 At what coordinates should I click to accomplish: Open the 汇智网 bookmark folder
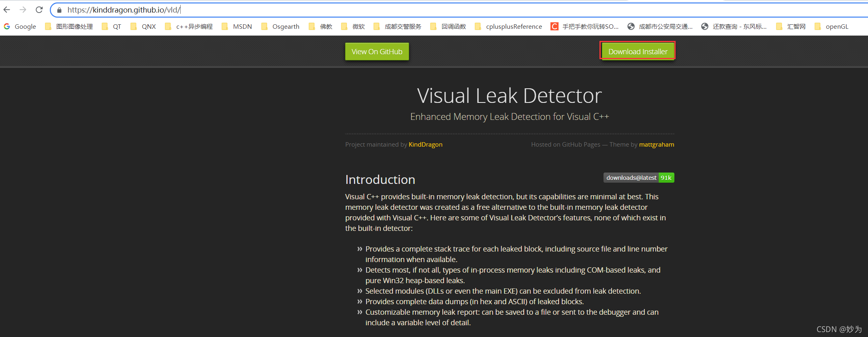791,26
